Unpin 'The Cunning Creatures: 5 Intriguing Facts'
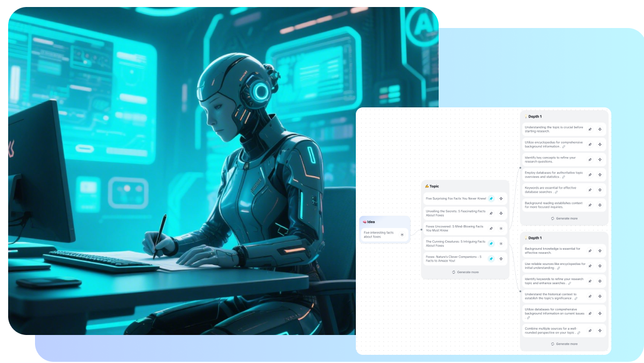This screenshot has height=363, width=644. click(491, 244)
